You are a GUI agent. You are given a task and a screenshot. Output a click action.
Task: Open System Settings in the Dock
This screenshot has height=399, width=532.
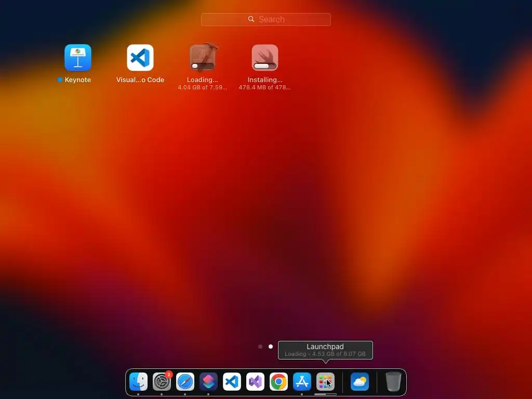(x=162, y=381)
